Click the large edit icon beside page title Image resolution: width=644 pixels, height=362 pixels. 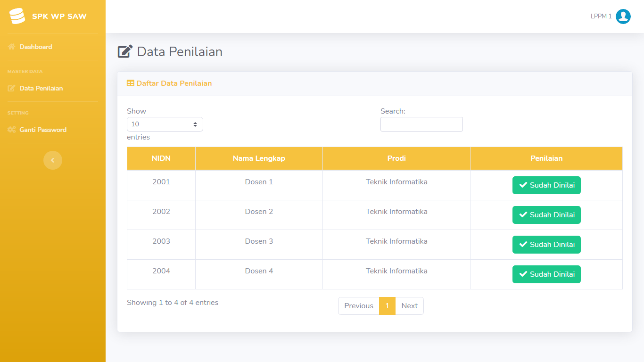tap(125, 51)
